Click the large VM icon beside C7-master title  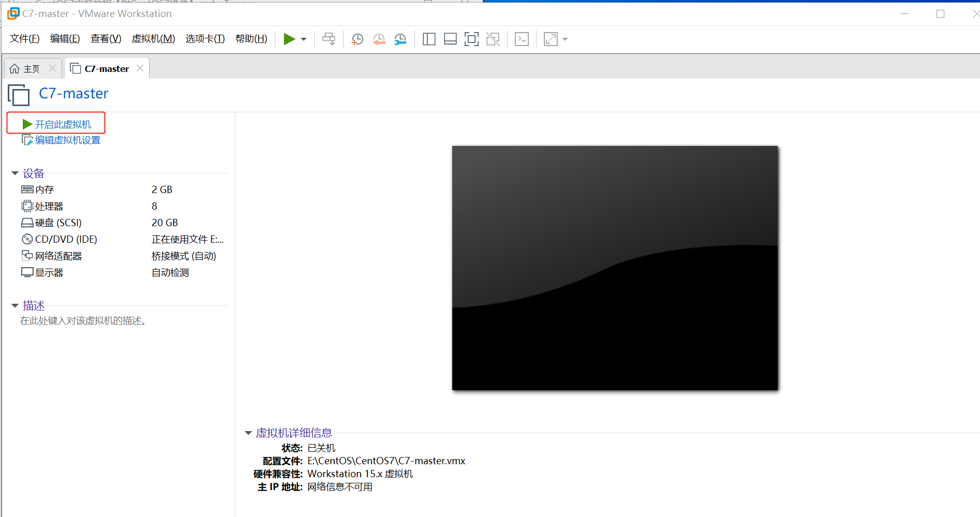19,95
